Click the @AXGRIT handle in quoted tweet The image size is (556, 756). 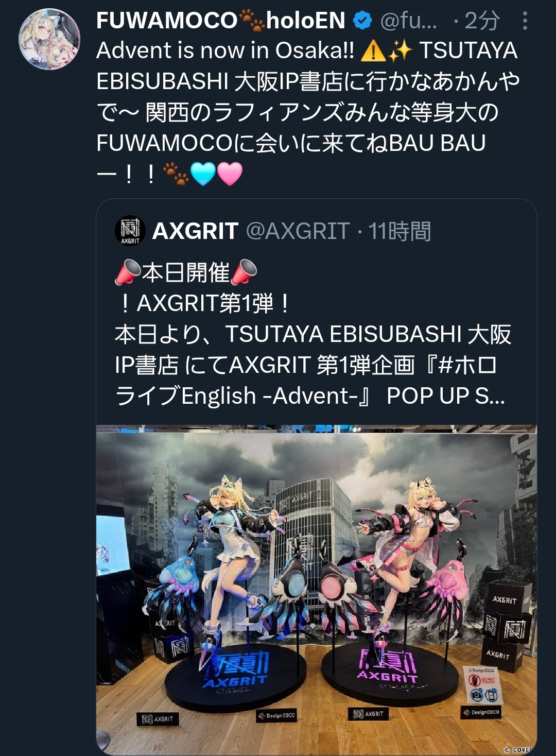click(298, 231)
